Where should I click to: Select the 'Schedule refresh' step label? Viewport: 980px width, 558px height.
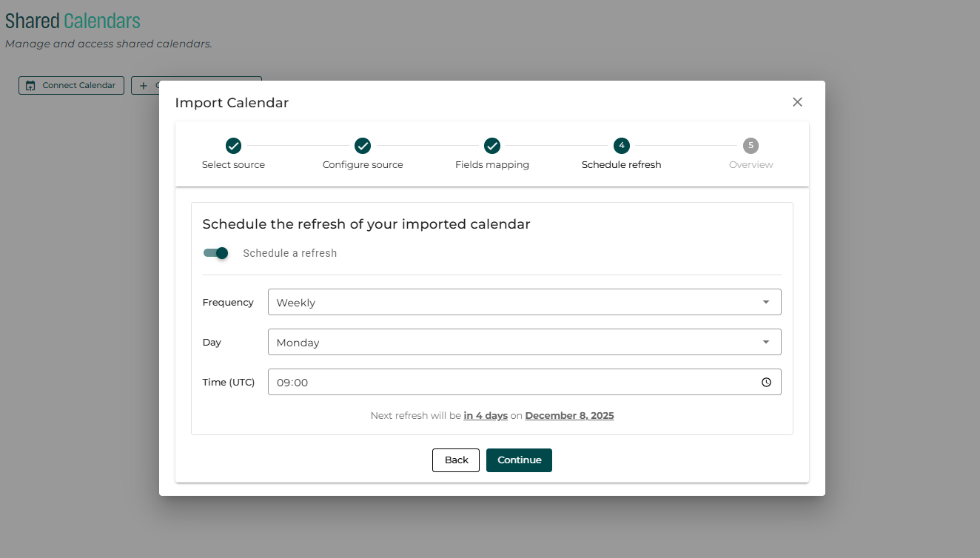click(621, 165)
